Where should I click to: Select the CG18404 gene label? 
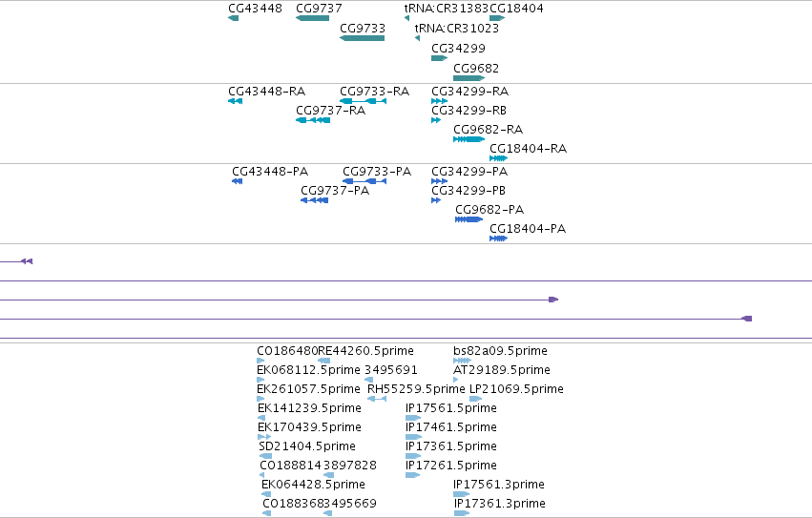pyautogui.click(x=516, y=9)
